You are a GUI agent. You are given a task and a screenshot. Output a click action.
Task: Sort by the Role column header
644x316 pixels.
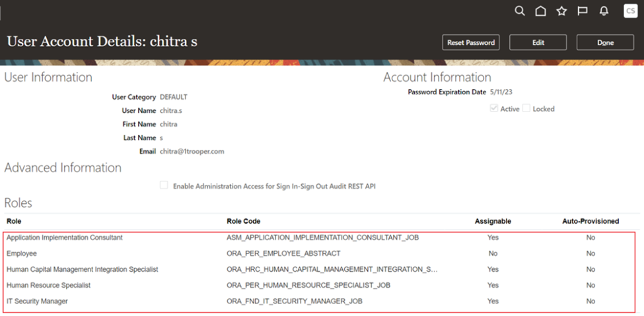tap(14, 221)
